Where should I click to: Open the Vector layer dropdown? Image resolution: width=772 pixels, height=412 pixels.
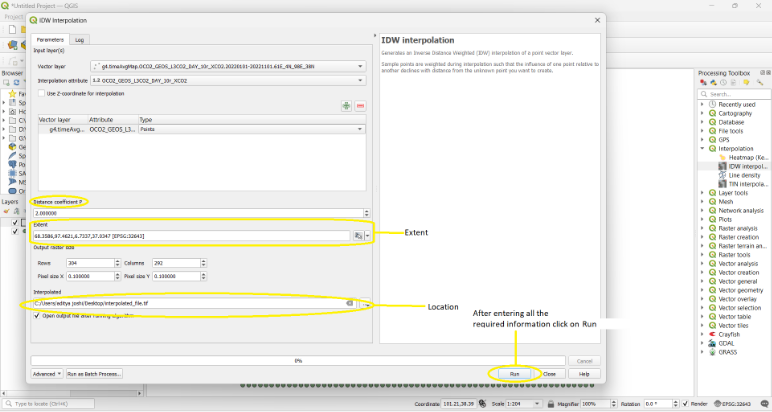click(230, 65)
